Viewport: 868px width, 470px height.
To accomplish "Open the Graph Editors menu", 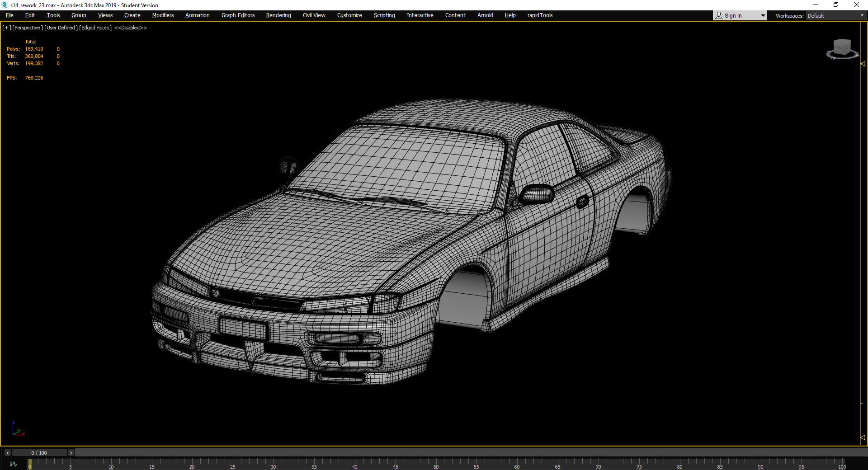I will coord(238,15).
